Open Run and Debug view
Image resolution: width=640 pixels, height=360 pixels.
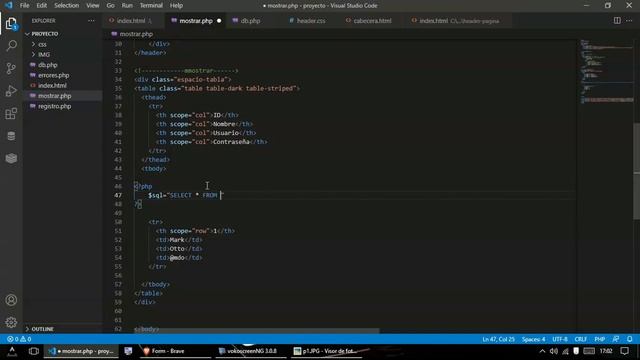[11, 91]
